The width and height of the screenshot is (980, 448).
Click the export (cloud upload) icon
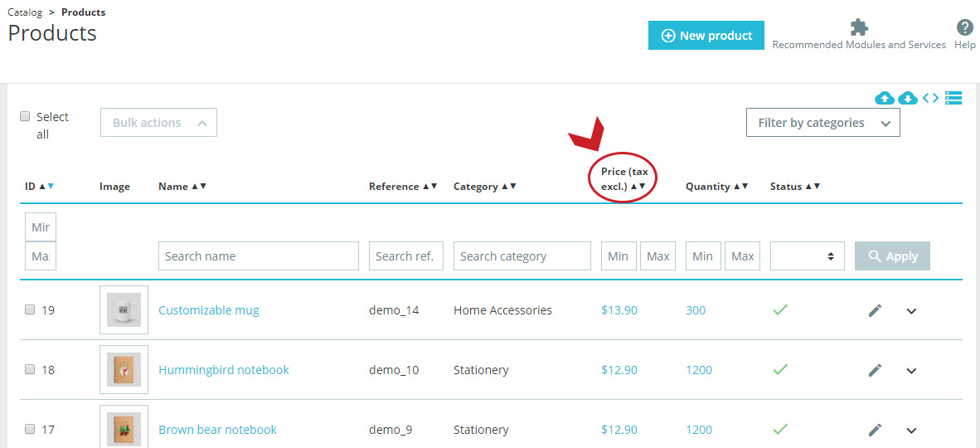click(884, 98)
